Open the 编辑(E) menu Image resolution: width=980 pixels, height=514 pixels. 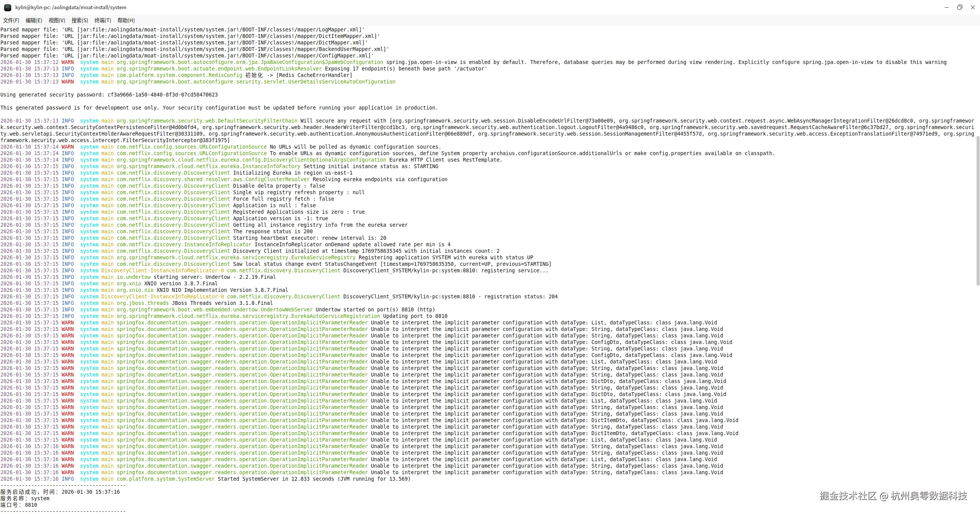[x=34, y=20]
